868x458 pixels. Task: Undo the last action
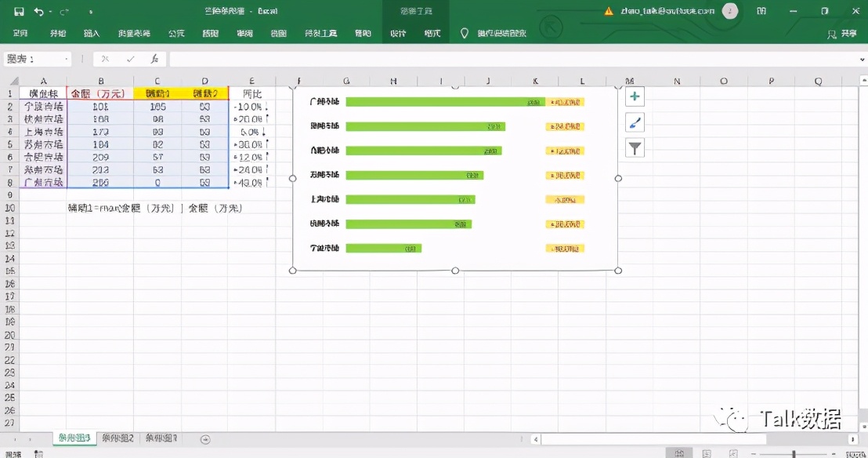(x=38, y=11)
